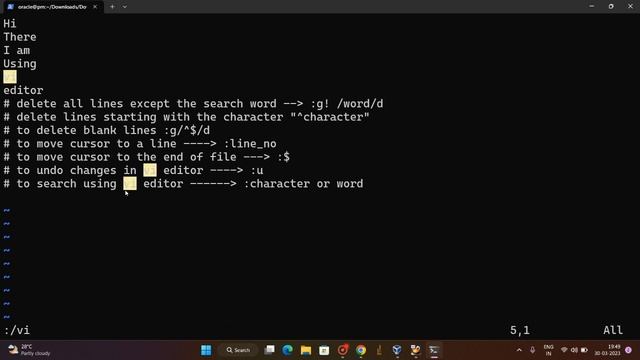640x360 pixels.
Task: Click the line reading 'I am'
Action: 17,51
